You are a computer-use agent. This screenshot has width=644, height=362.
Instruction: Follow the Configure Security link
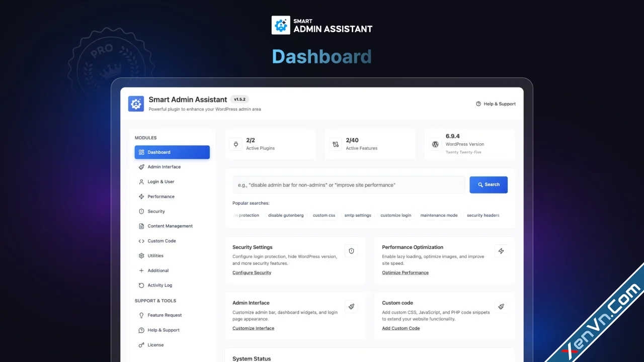[252, 273]
